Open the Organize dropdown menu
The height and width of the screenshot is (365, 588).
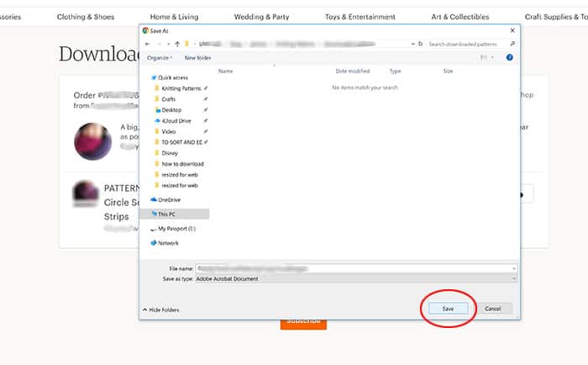[x=160, y=57]
